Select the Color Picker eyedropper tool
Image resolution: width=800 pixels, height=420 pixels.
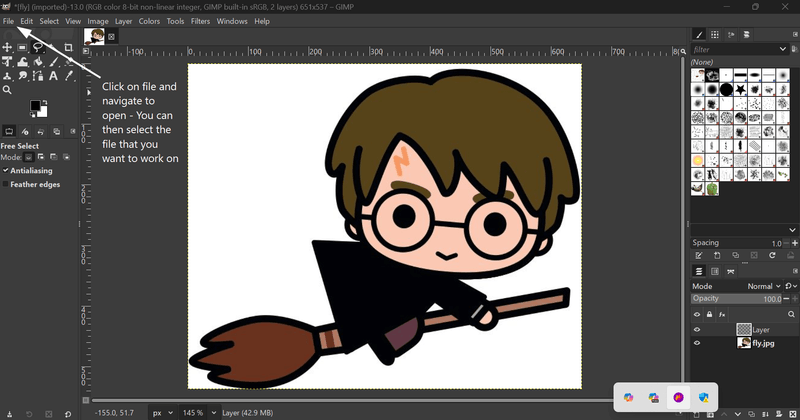coord(68,76)
